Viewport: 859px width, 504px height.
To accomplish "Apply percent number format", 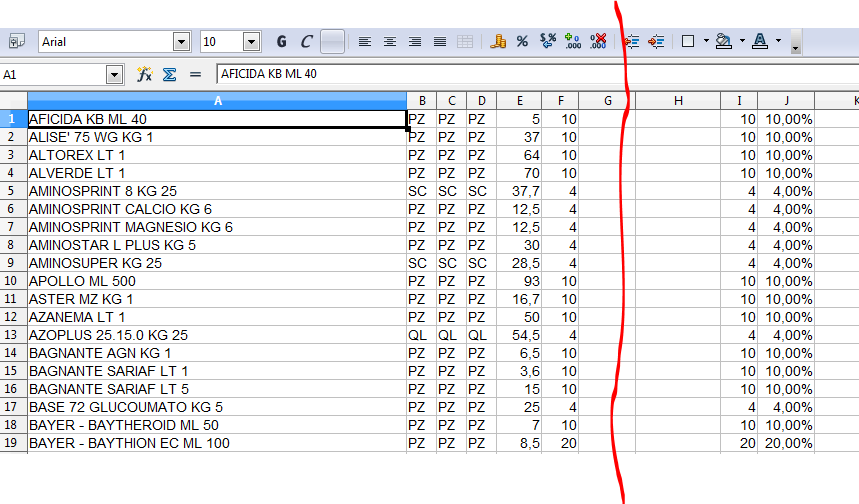I will pos(522,42).
